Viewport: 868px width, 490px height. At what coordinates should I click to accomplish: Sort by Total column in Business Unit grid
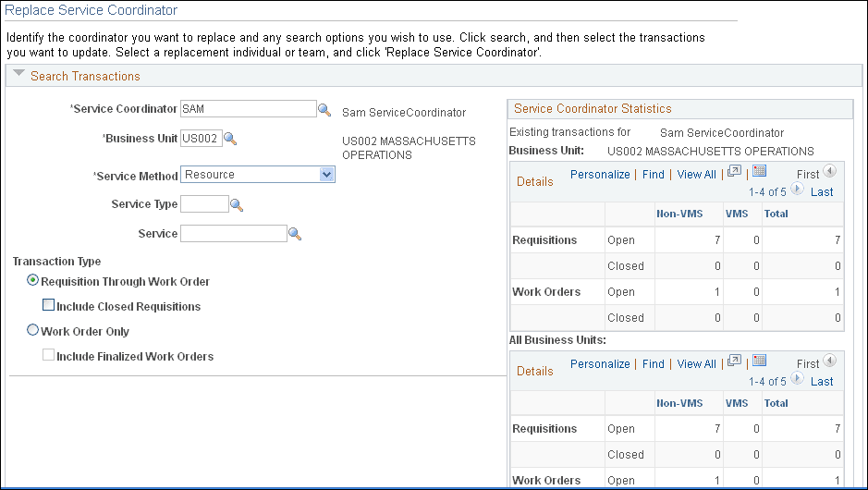tap(776, 214)
